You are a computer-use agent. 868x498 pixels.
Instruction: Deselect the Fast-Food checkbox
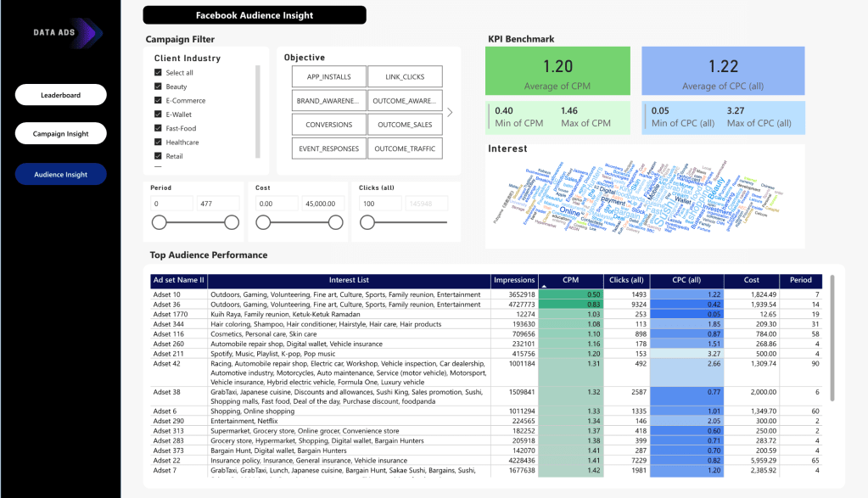pos(159,129)
